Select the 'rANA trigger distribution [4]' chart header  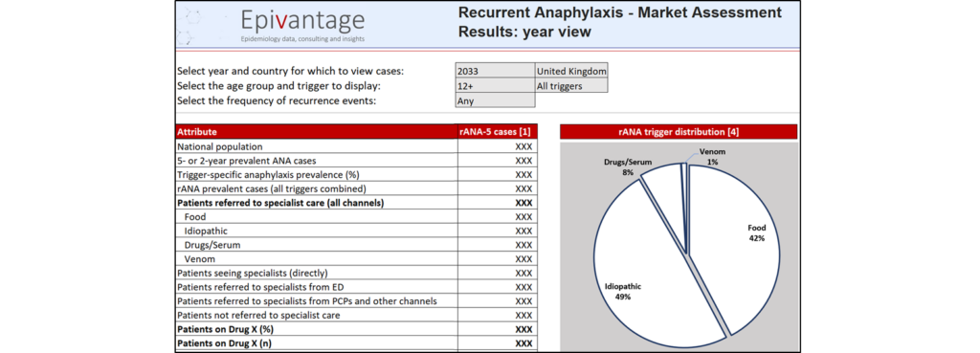point(679,132)
